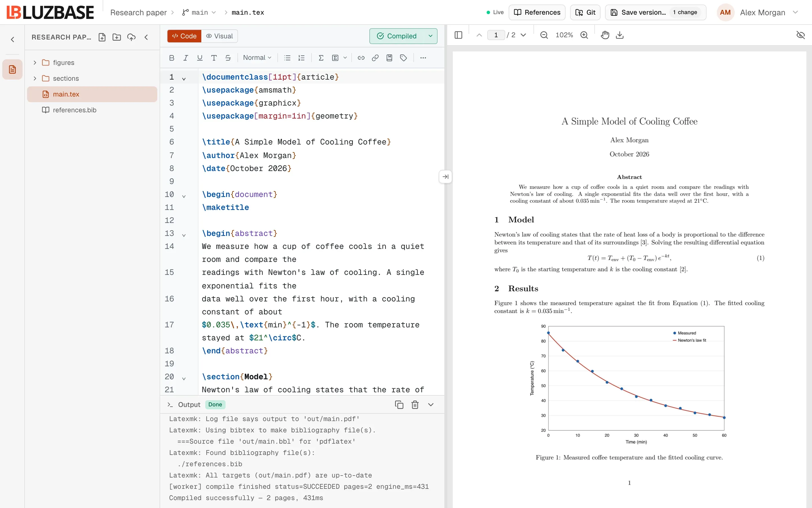Image resolution: width=812 pixels, height=508 pixels.
Task: Insert a citation bookmark icon
Action: pyautogui.click(x=389, y=58)
